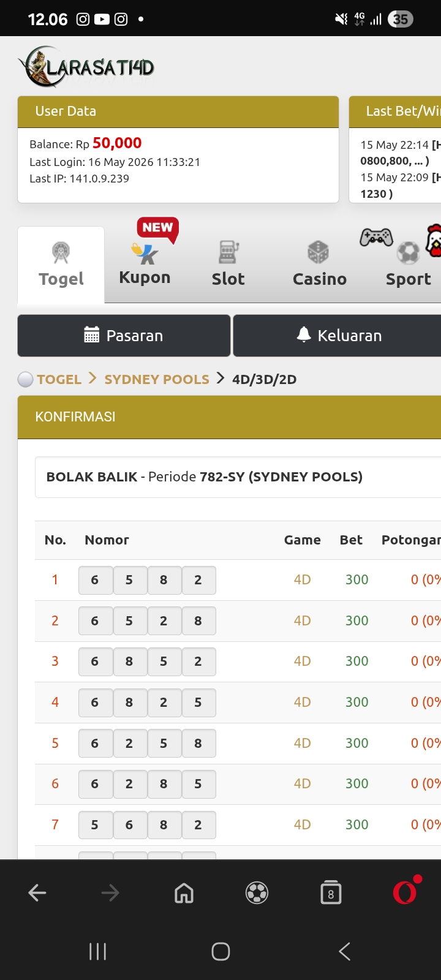Screen dimensions: 441x980
Task: Tap Android recent apps button
Action: point(98,951)
